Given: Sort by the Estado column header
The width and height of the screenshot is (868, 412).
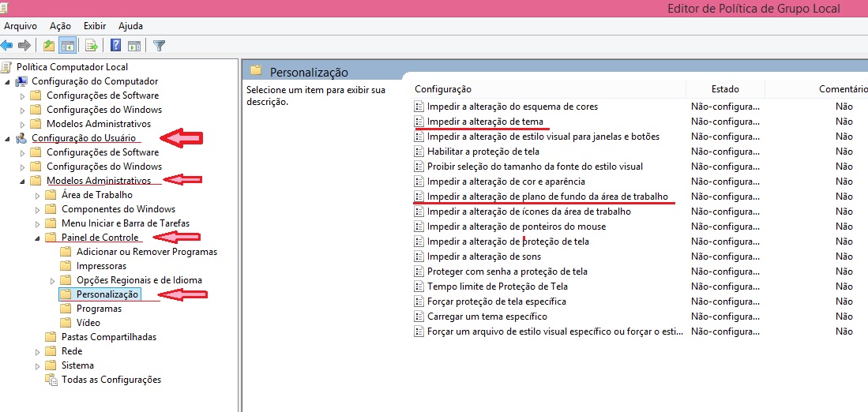Looking at the screenshot, I should point(725,89).
